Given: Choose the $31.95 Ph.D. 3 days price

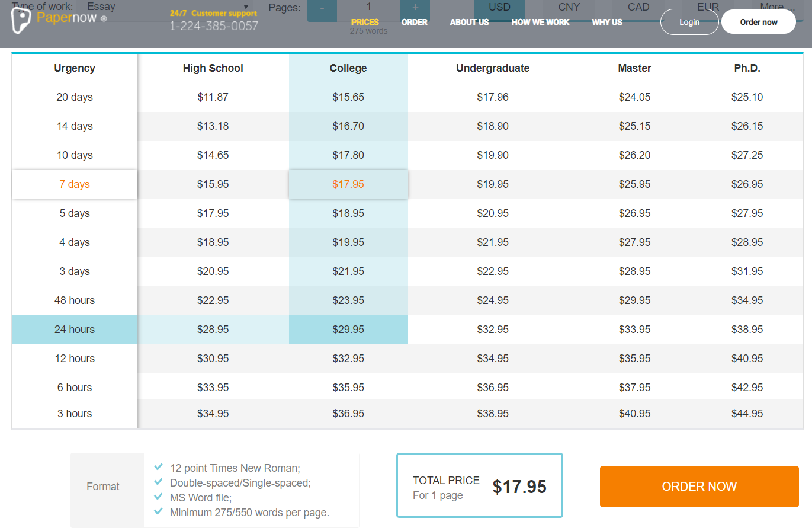Looking at the screenshot, I should click(x=747, y=271).
